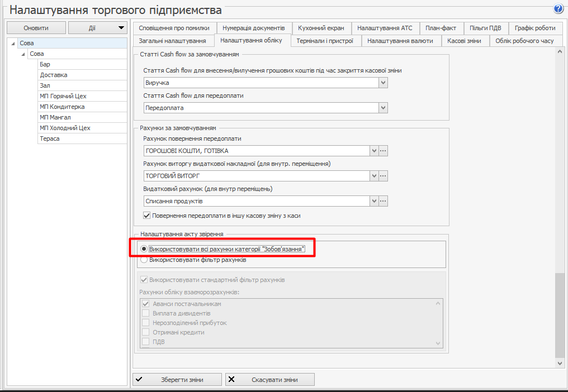Open the Дії dropdown menu
Image resolution: width=568 pixels, height=392 pixels.
(98, 28)
